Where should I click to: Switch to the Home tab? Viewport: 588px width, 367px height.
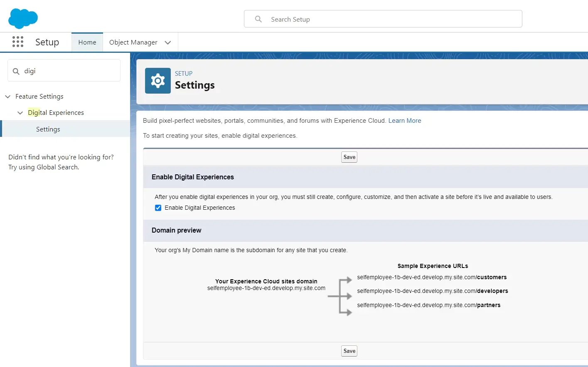coord(87,42)
